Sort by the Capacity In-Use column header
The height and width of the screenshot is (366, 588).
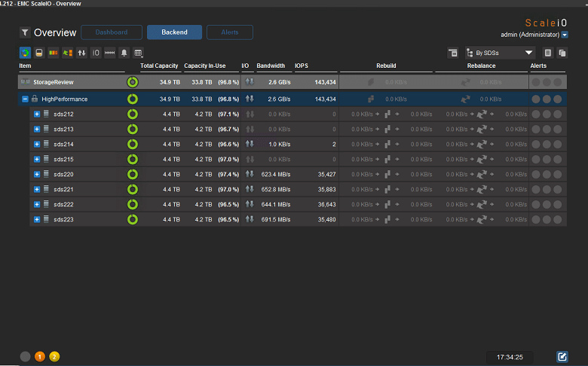[205, 66]
